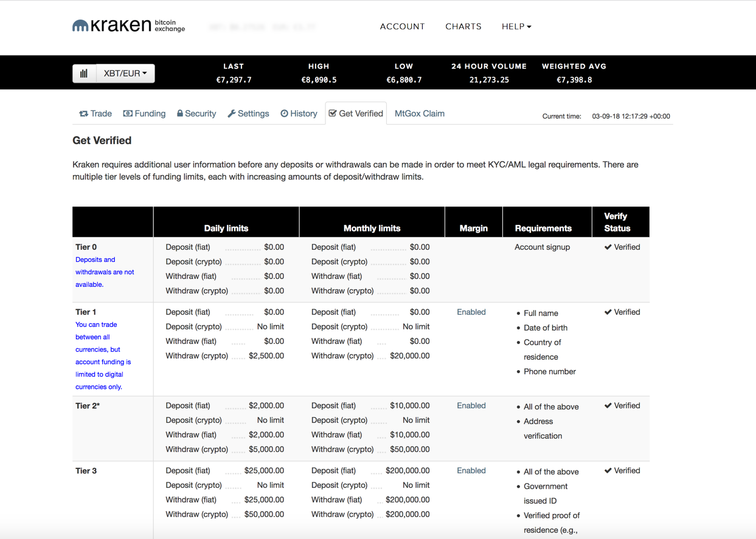756x539 pixels.
Task: Click the Tier 0 deposits not available note
Action: (105, 272)
